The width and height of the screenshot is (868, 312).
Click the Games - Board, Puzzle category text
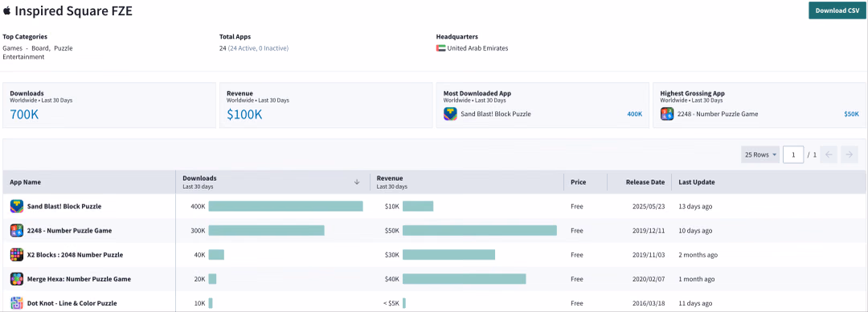coord(38,48)
